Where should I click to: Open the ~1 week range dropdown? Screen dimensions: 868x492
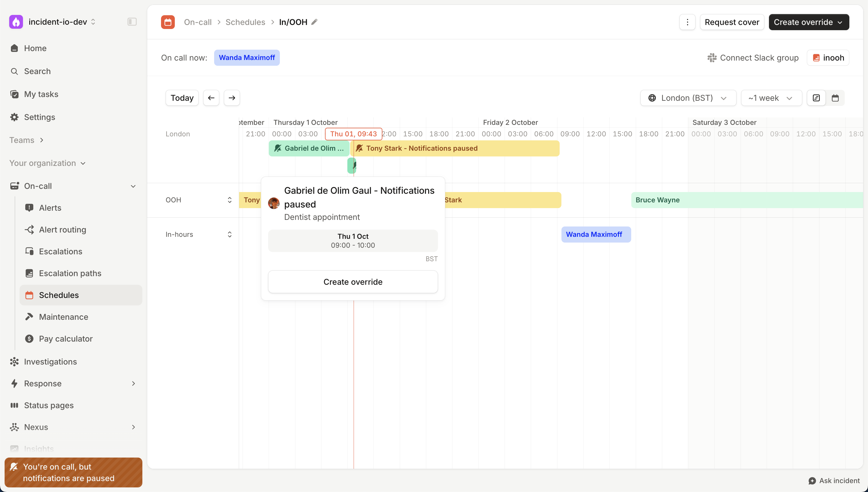771,98
